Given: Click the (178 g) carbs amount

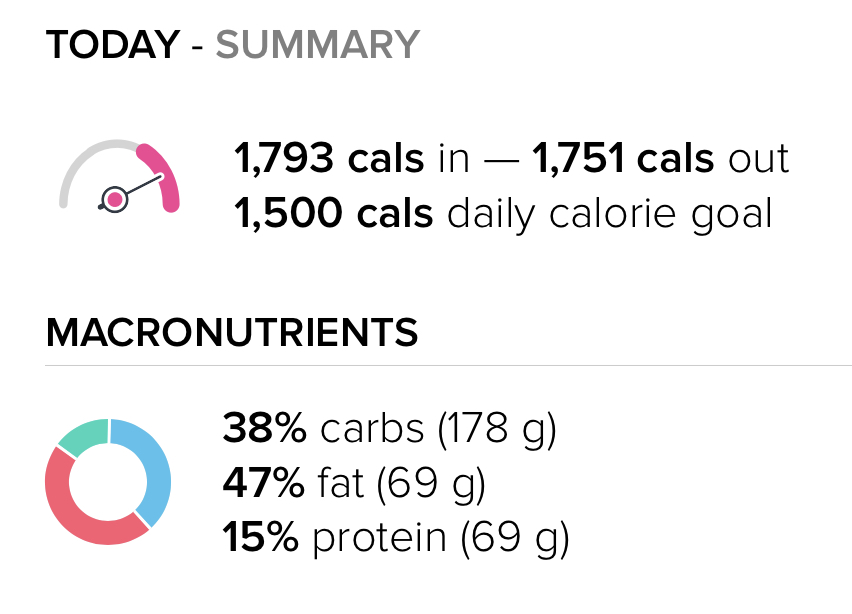Looking at the screenshot, I should [x=496, y=430].
